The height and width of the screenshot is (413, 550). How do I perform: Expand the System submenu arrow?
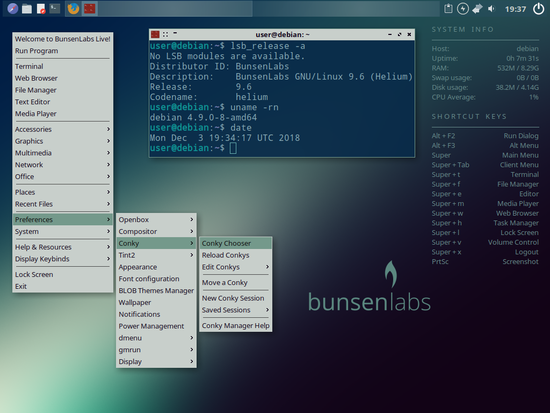point(108,232)
